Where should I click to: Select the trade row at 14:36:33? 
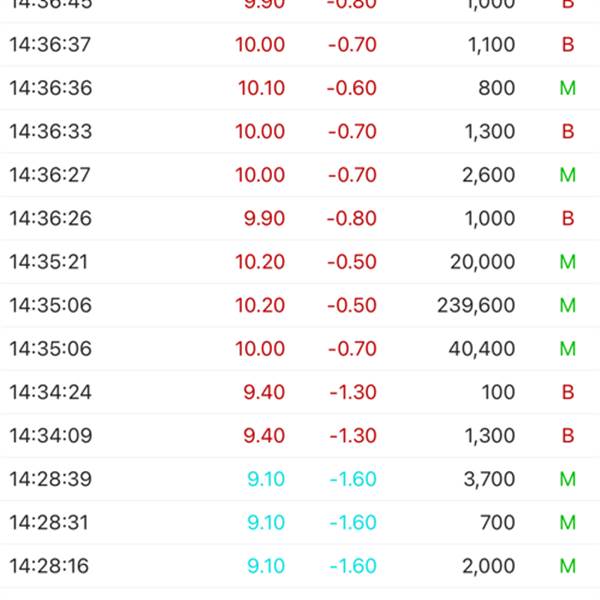(300, 131)
